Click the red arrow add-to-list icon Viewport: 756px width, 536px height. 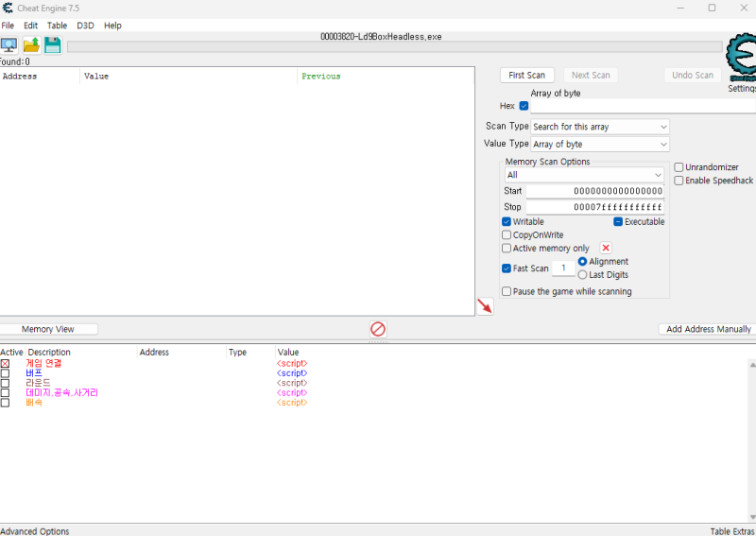point(485,306)
